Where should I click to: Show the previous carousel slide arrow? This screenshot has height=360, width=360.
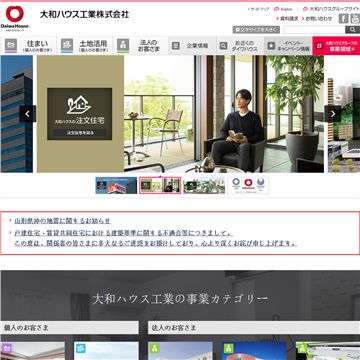(28, 114)
